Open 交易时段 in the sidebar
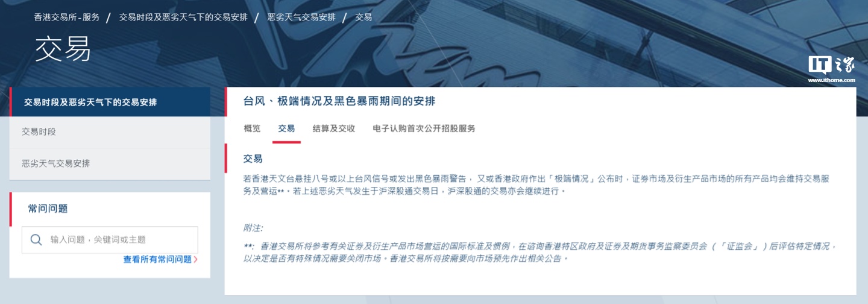868x304 pixels. [x=110, y=131]
